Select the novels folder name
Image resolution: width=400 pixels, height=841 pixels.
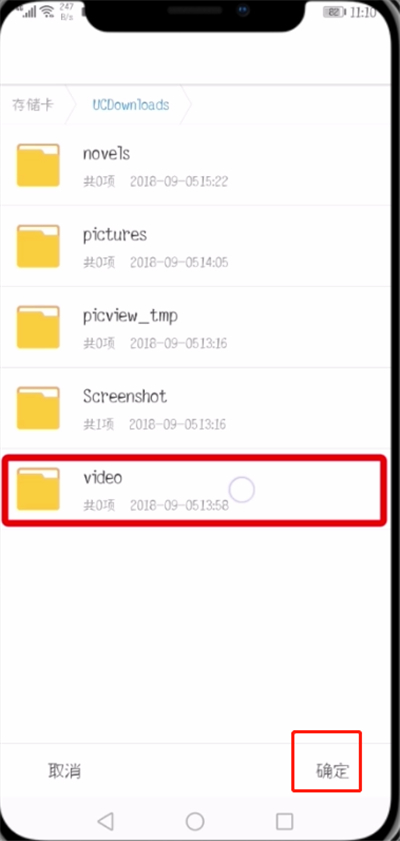pos(106,154)
